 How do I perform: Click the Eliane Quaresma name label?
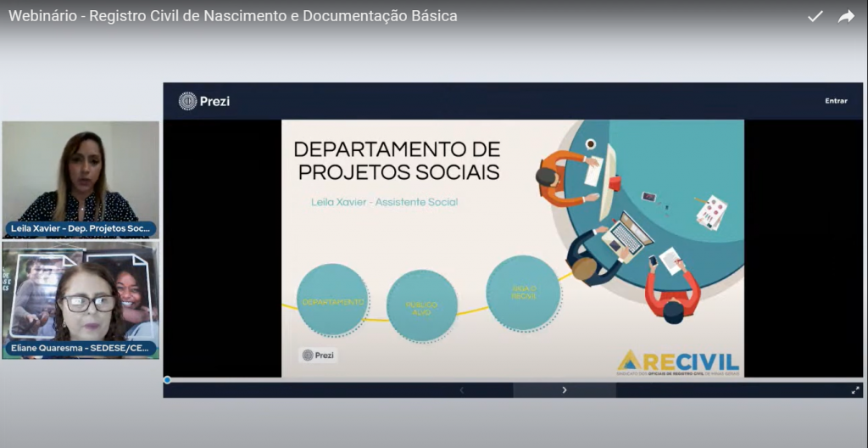pyautogui.click(x=81, y=348)
